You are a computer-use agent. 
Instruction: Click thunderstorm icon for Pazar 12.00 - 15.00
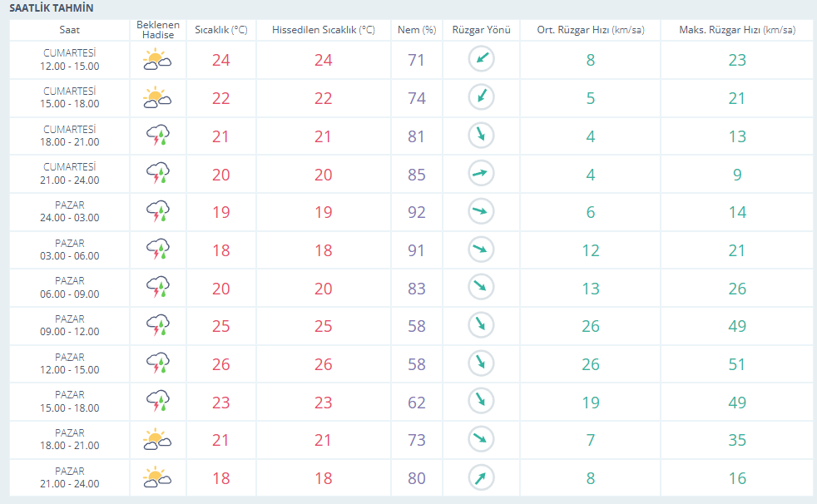(x=158, y=363)
